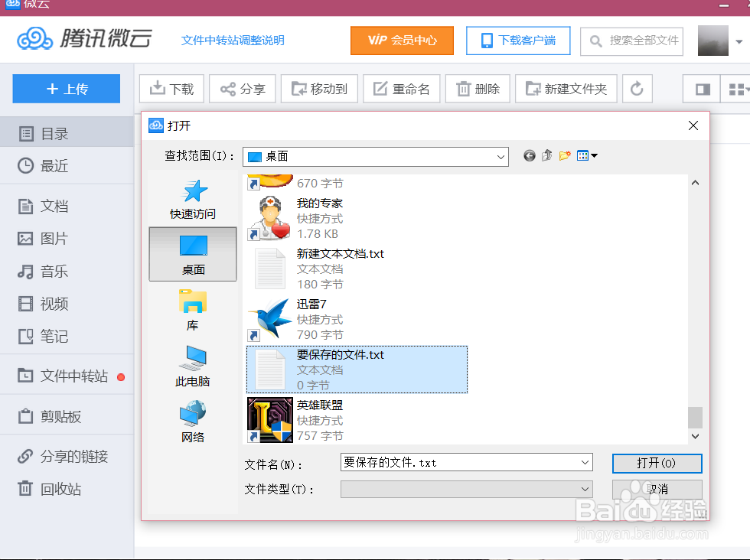Click the 下载客户端 button
The width and height of the screenshot is (750, 560).
[518, 41]
